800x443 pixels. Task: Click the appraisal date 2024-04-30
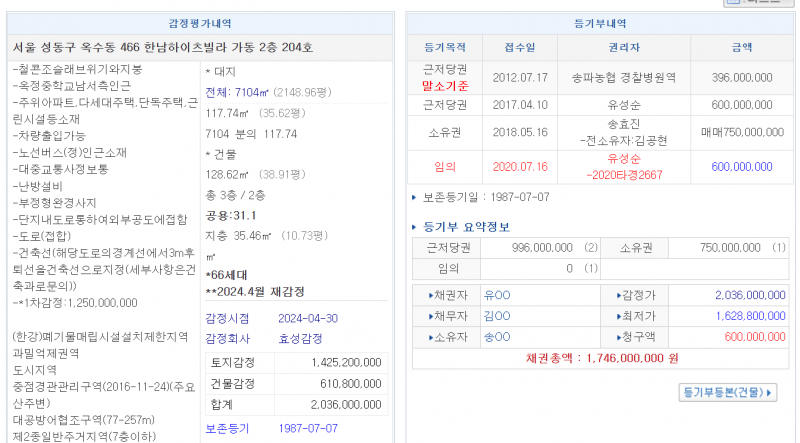click(306, 318)
